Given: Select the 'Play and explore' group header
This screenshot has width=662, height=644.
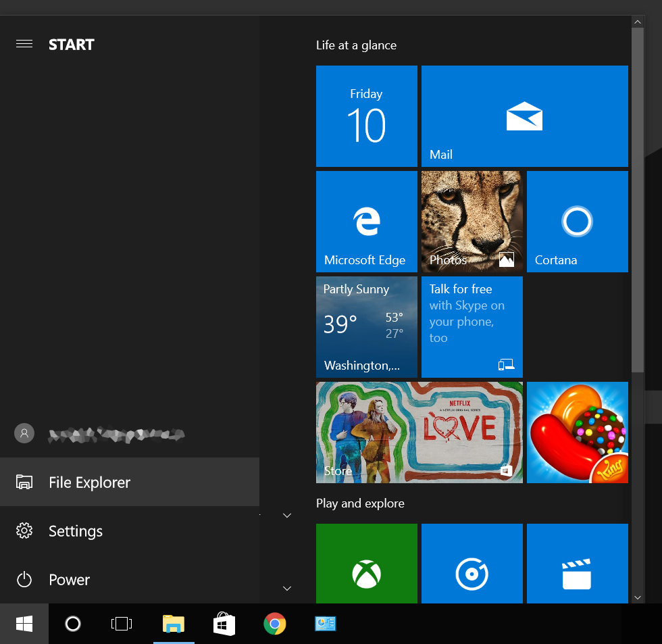Looking at the screenshot, I should [x=360, y=503].
